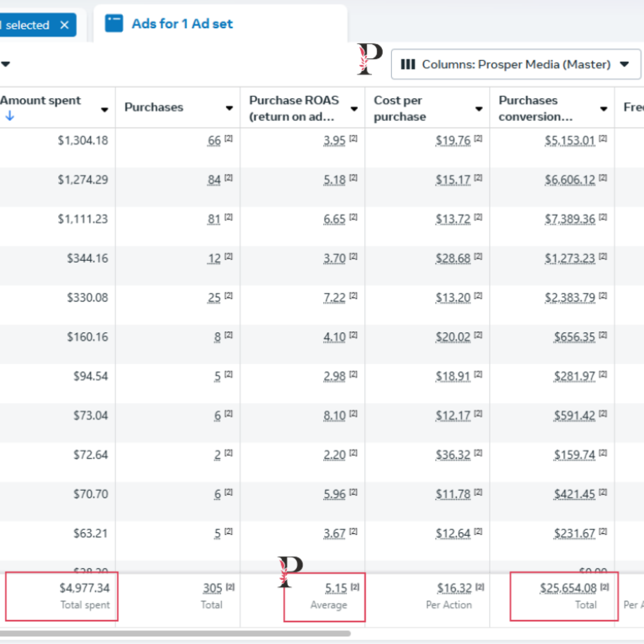Viewport: 644px width, 644px height.
Task: Expand the Amount spent column menu arrow
Action: click(x=105, y=110)
